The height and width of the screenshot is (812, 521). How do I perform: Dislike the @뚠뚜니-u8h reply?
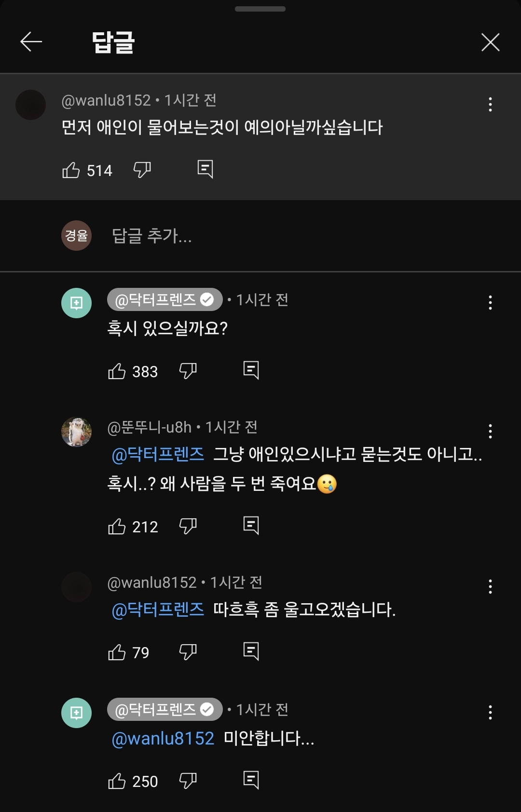pos(188,526)
